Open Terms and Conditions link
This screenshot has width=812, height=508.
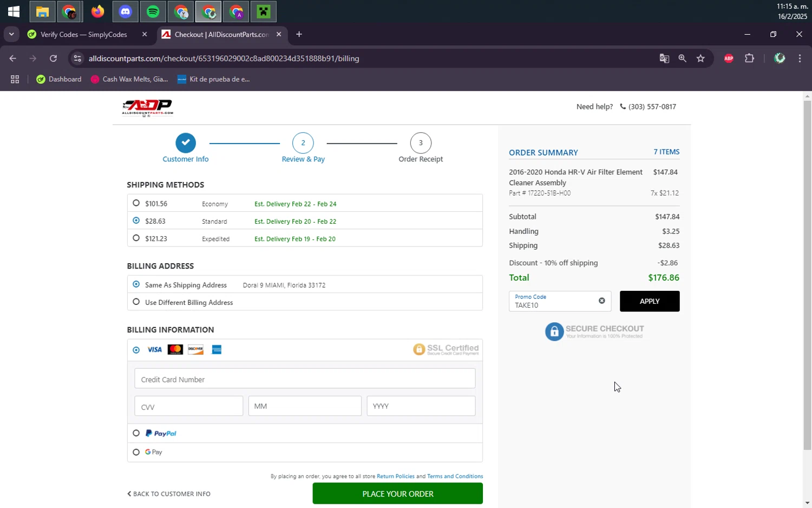tap(455, 477)
